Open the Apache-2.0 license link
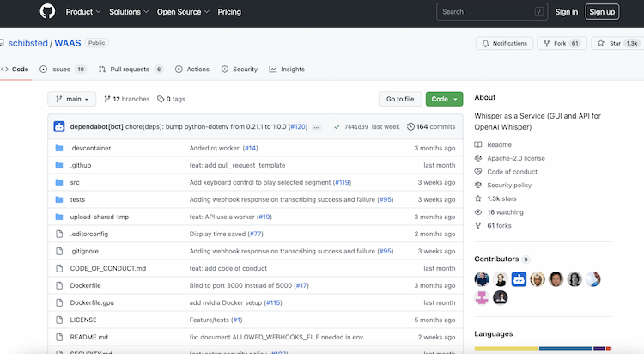Image resolution: width=644 pixels, height=354 pixels. pyautogui.click(x=516, y=158)
